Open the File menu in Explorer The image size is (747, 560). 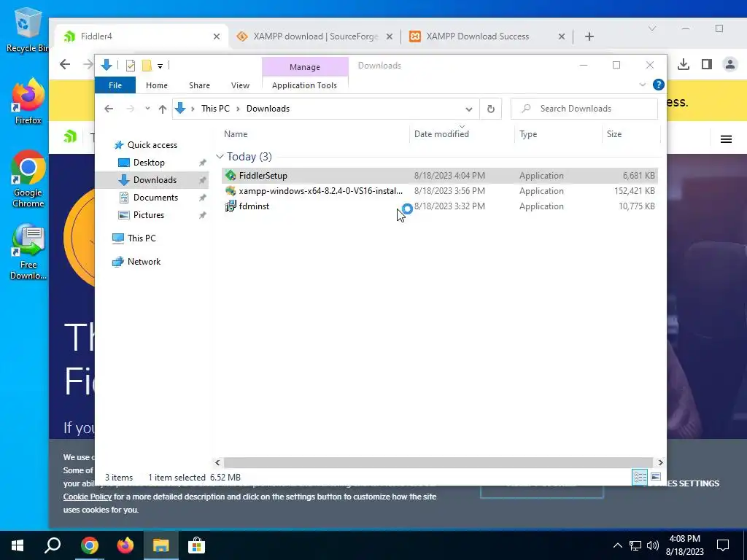(x=115, y=85)
